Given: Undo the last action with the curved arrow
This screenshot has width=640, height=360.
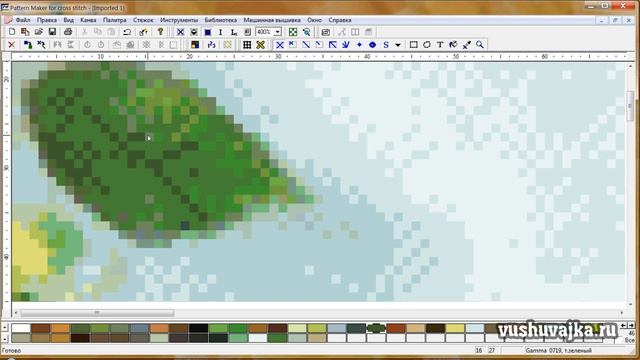Looking at the screenshot, I should 127,32.
